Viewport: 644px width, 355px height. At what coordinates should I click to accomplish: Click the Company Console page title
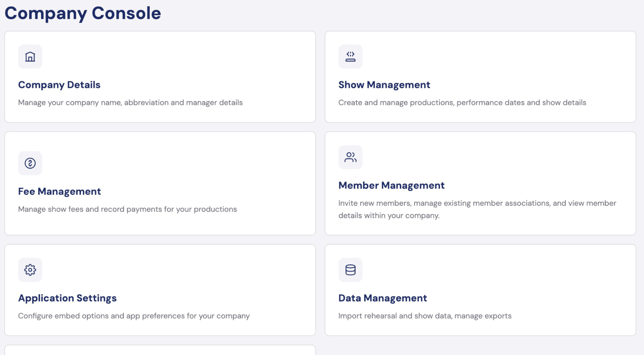tap(83, 13)
